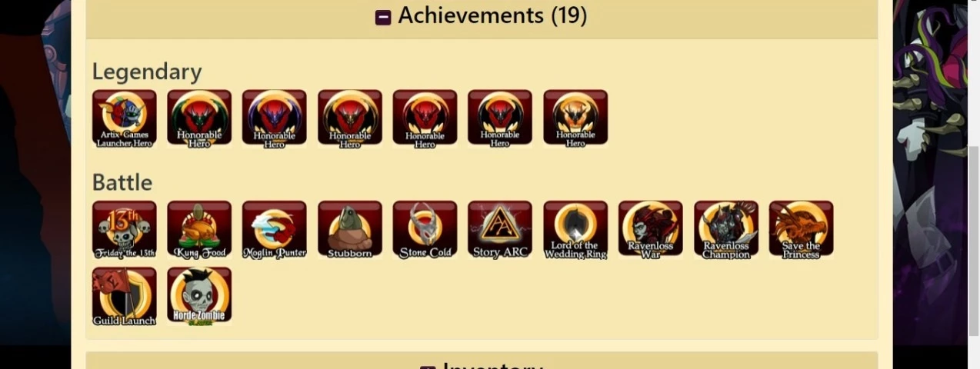Click the Legendary category heading
Image resolution: width=980 pixels, height=369 pixels.
pyautogui.click(x=147, y=71)
